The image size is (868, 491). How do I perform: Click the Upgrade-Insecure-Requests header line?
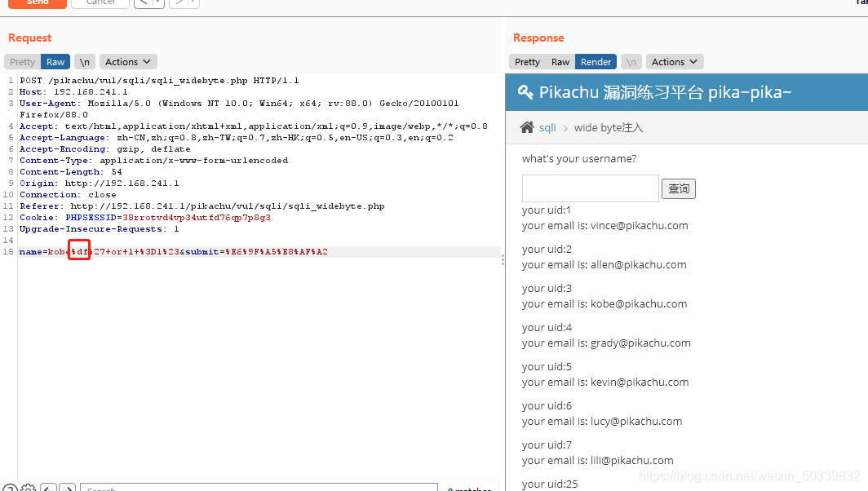(x=99, y=229)
